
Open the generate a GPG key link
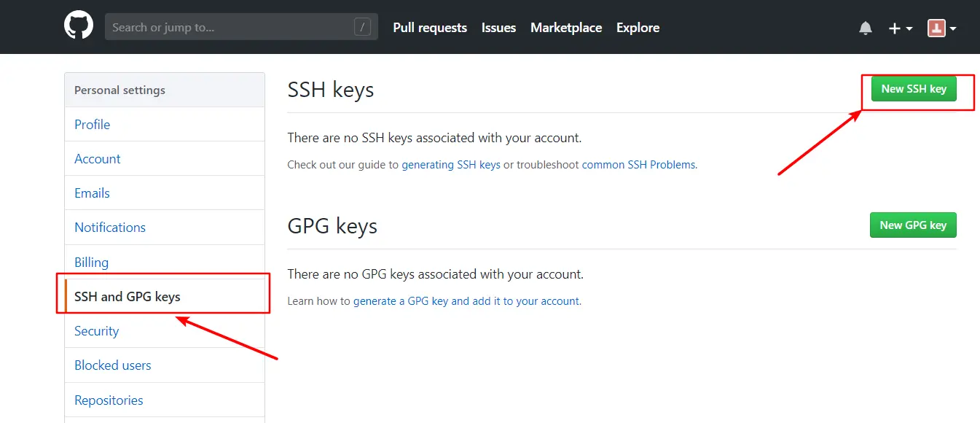click(467, 301)
